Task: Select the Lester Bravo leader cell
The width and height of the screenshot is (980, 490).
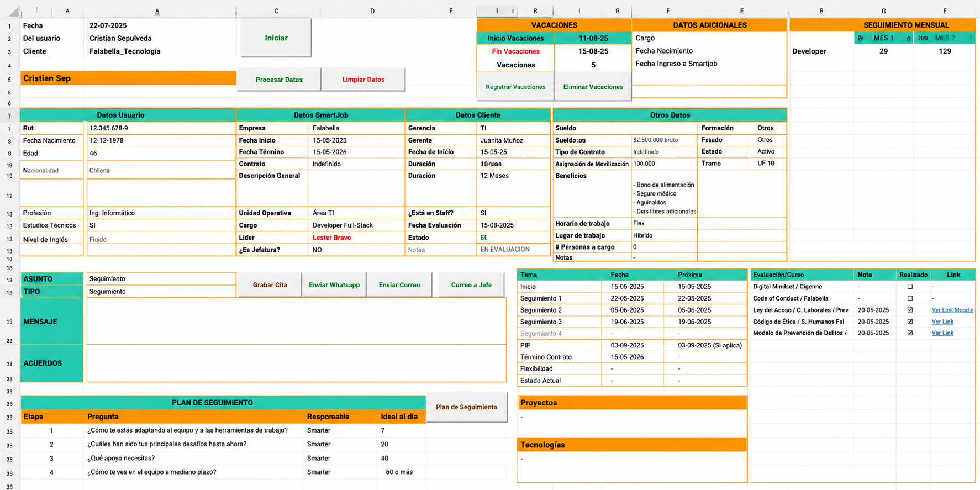Action: pyautogui.click(x=357, y=238)
